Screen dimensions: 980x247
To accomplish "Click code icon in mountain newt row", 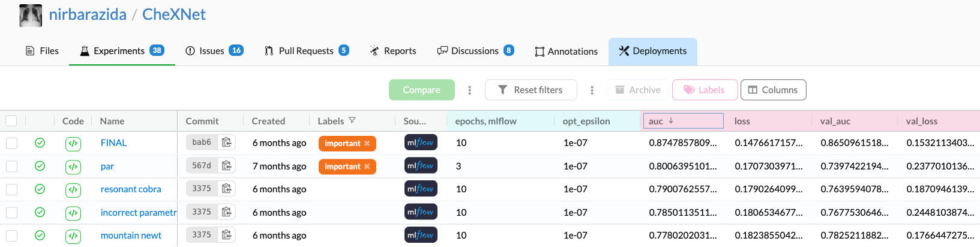I will (73, 236).
